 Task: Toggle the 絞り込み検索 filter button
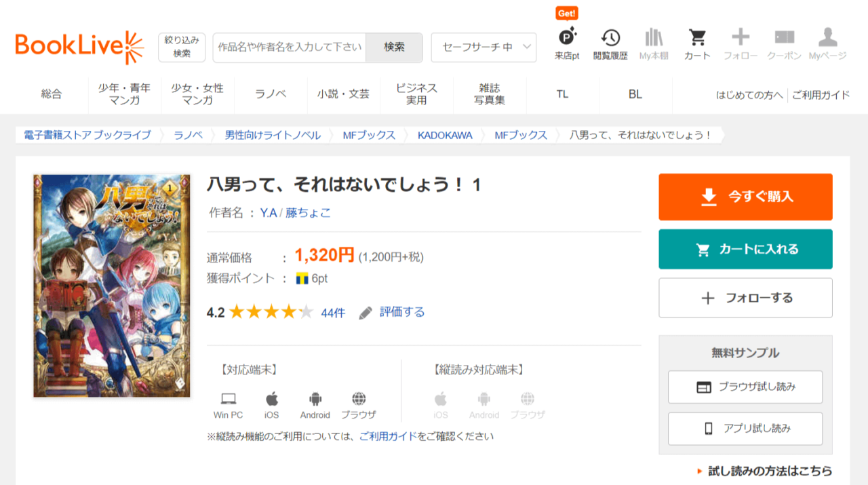[x=182, y=47]
